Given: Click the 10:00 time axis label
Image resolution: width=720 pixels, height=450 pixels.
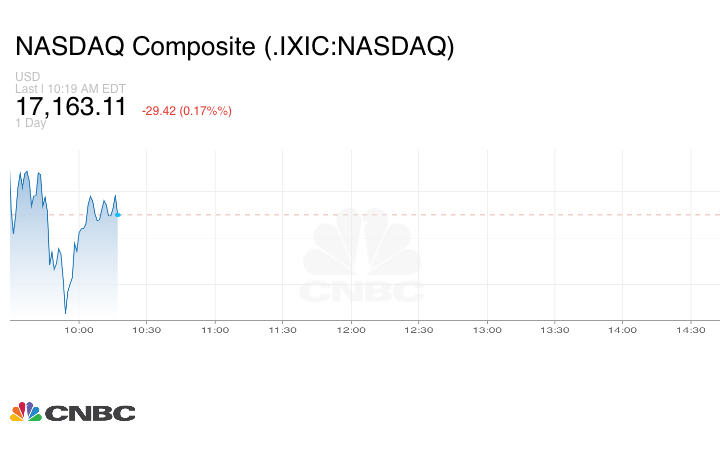Looking at the screenshot, I should click(79, 330).
